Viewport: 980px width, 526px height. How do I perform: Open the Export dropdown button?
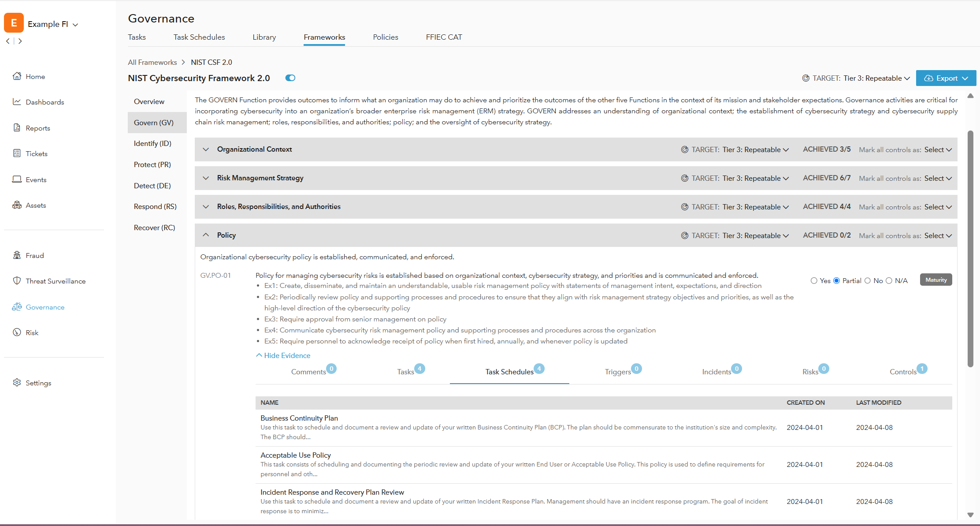(x=946, y=78)
